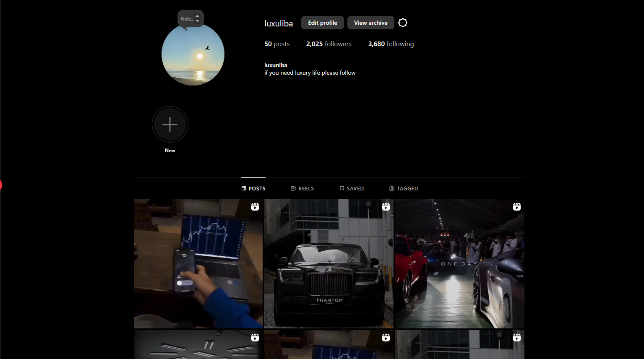Select the POSTS tab label
This screenshot has height=359, width=644.
coord(257,189)
